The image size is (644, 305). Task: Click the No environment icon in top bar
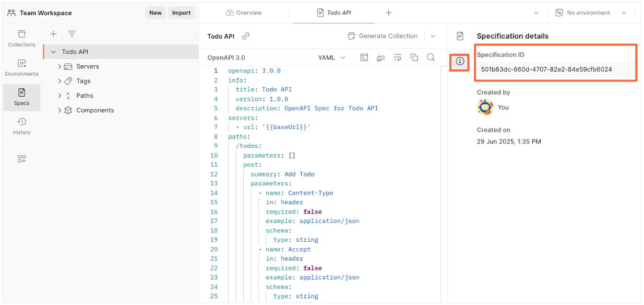click(559, 13)
